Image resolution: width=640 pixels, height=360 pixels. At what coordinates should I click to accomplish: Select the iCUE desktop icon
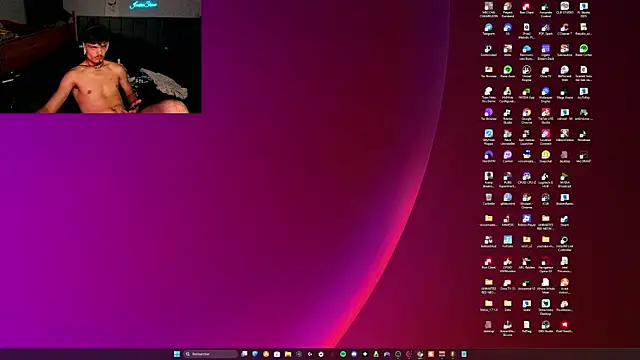(x=546, y=199)
